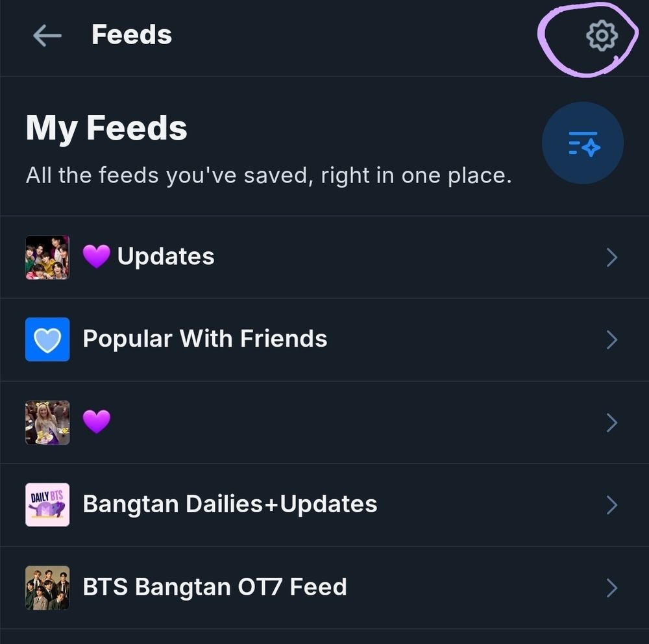Open the Popular With Friends feed

(204, 339)
